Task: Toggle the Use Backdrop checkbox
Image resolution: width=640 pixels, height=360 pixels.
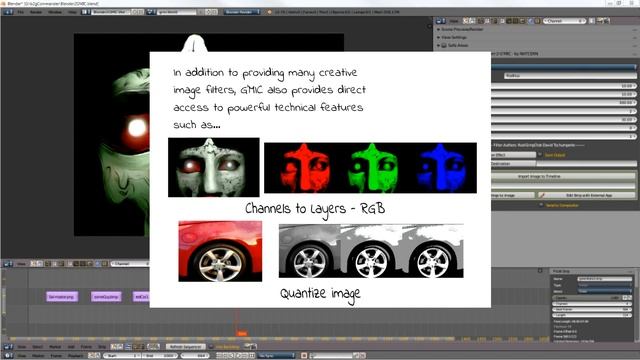Action: click(x=211, y=347)
